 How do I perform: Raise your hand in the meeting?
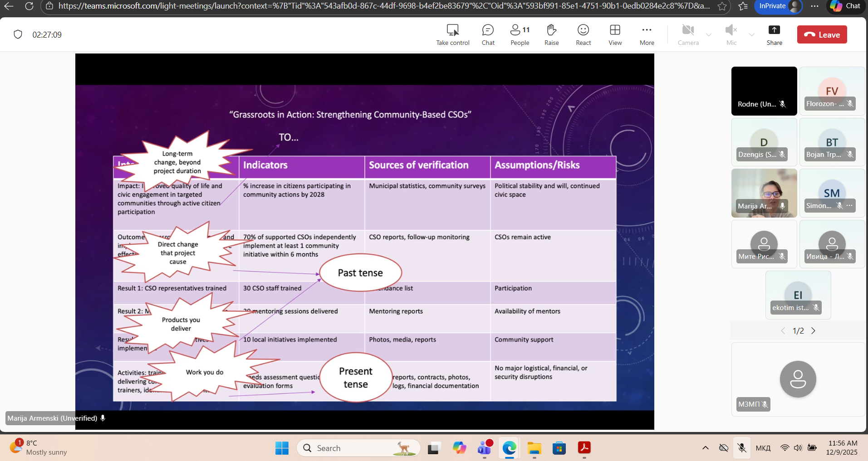[551, 35]
